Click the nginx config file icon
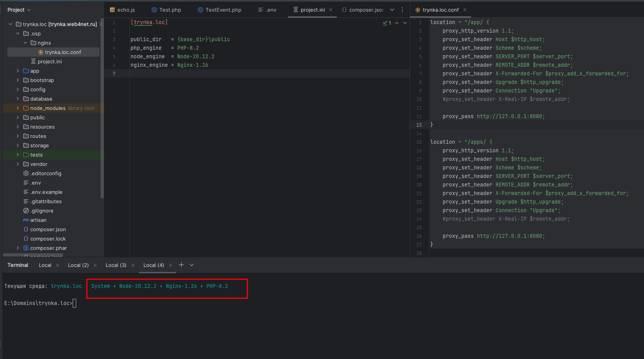The height and width of the screenshot is (359, 644). [x=41, y=52]
